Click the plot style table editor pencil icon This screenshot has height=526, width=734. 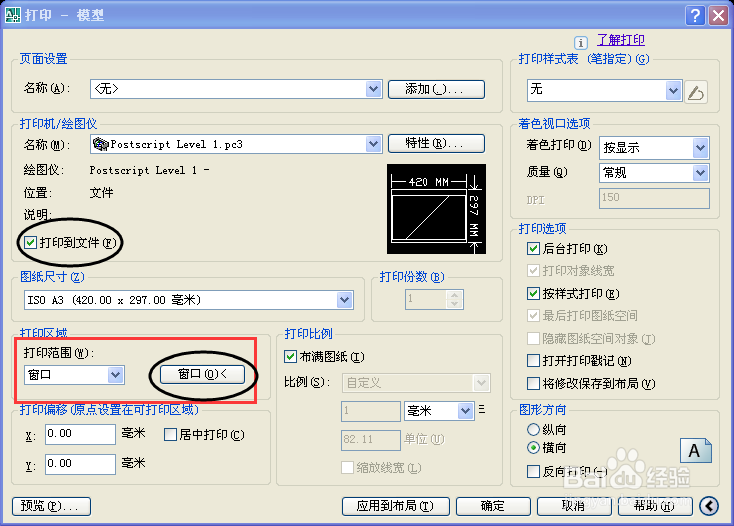pos(696,92)
